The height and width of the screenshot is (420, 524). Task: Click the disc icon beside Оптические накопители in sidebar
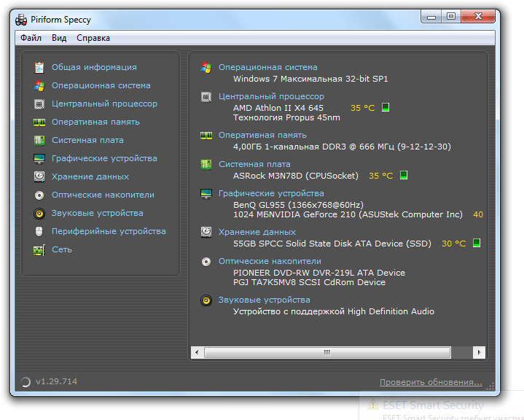(x=39, y=195)
